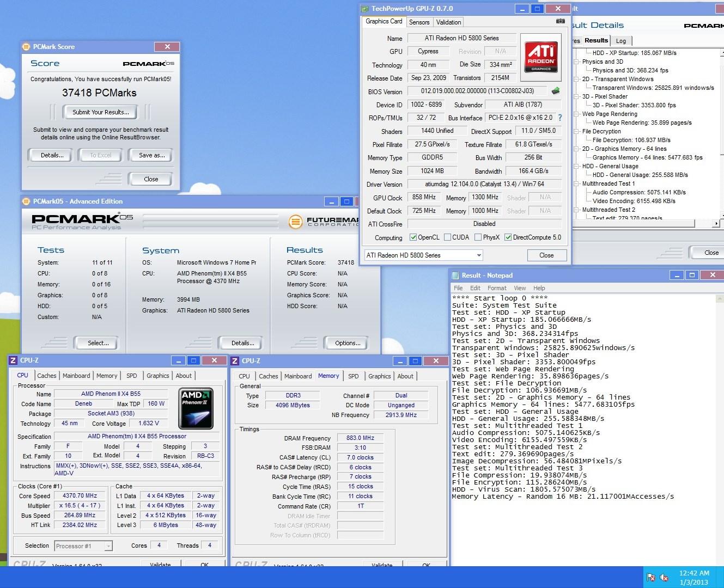Click the Memory Size 1024 MB field

[433, 171]
